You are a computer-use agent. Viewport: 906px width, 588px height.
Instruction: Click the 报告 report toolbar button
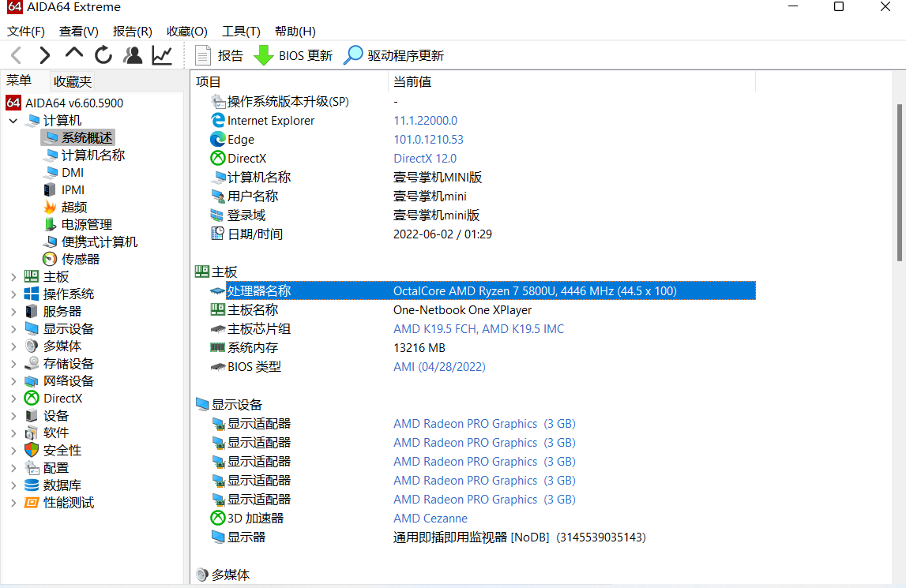(219, 55)
